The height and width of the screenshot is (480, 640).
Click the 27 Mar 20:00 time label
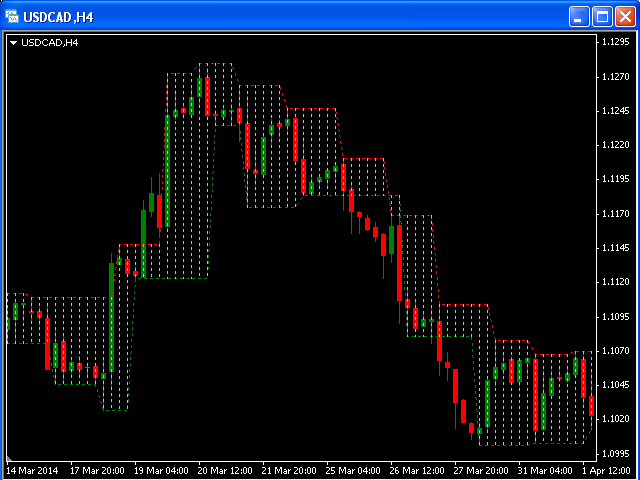[482, 470]
